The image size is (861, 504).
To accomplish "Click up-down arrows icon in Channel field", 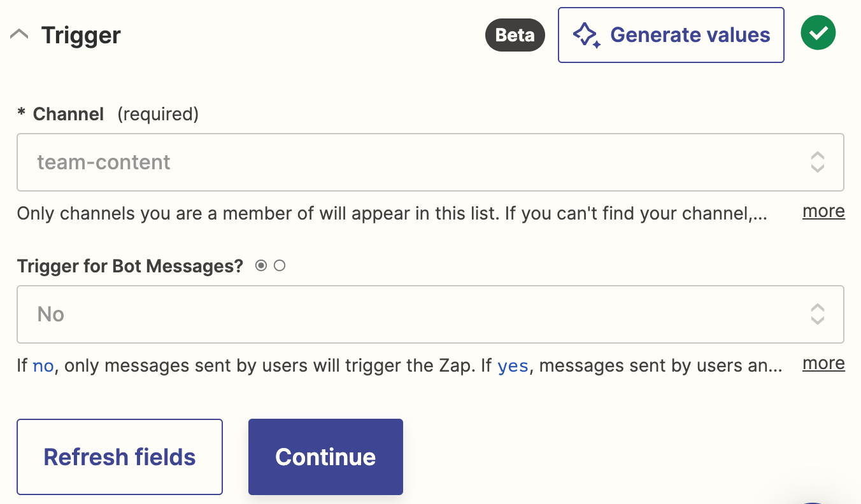I will (818, 162).
